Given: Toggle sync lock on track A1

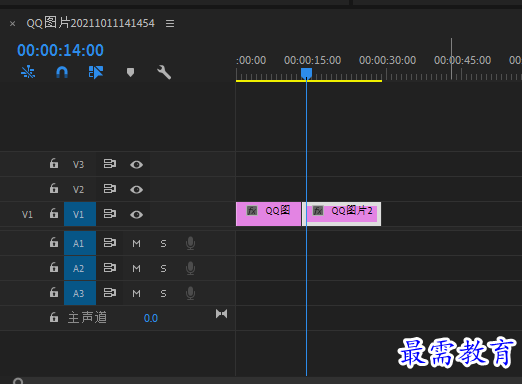Looking at the screenshot, I should [110, 243].
